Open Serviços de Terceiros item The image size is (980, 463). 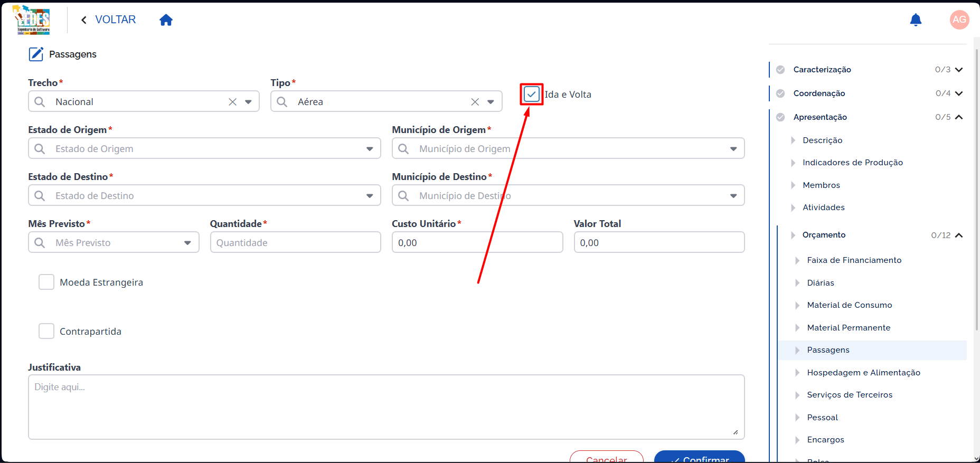(x=850, y=395)
